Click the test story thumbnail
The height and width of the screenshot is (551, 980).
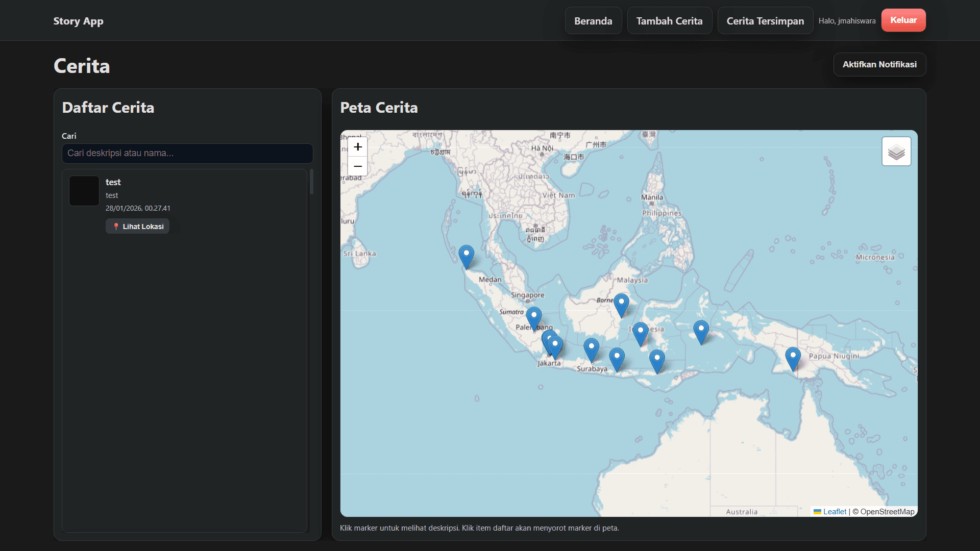(84, 191)
